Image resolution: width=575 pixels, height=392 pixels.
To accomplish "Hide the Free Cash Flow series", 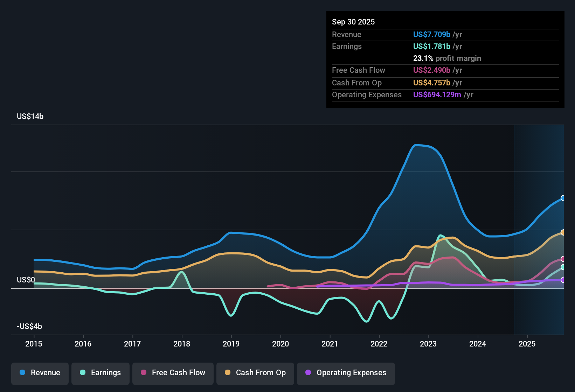I will point(173,373).
